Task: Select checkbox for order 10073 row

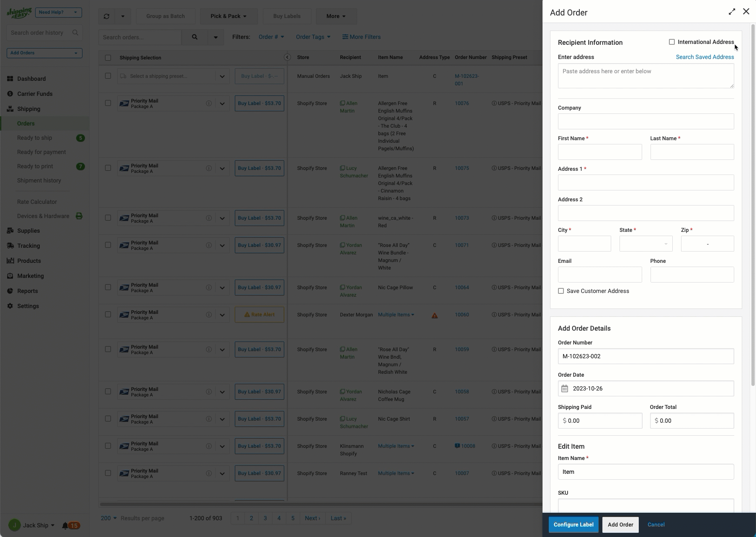Action: click(108, 218)
